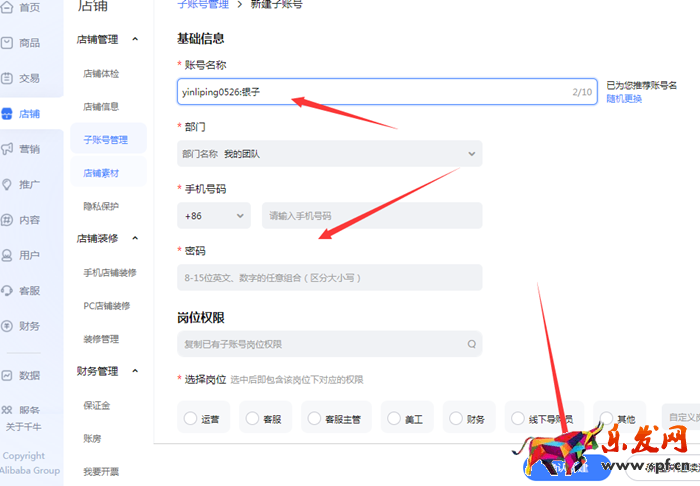This screenshot has width=700, height=486.
Task: Click the 店铺 shop icon
Action: (7, 114)
